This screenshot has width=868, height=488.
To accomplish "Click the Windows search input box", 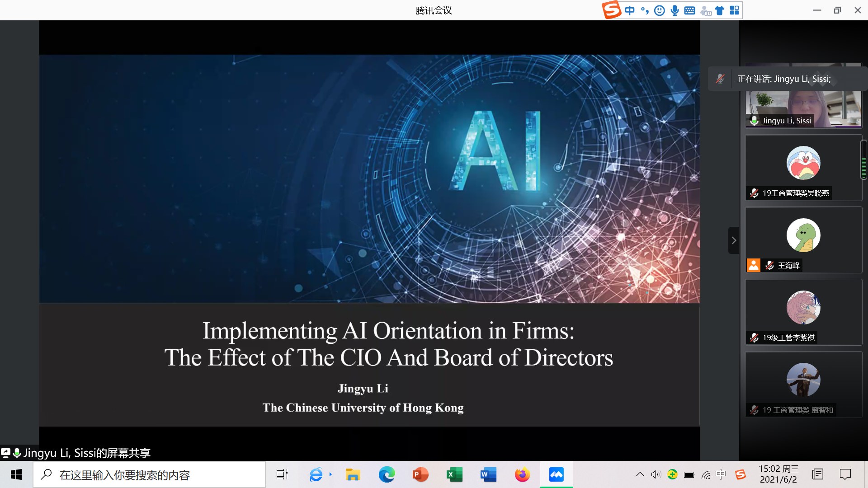I will [x=149, y=475].
